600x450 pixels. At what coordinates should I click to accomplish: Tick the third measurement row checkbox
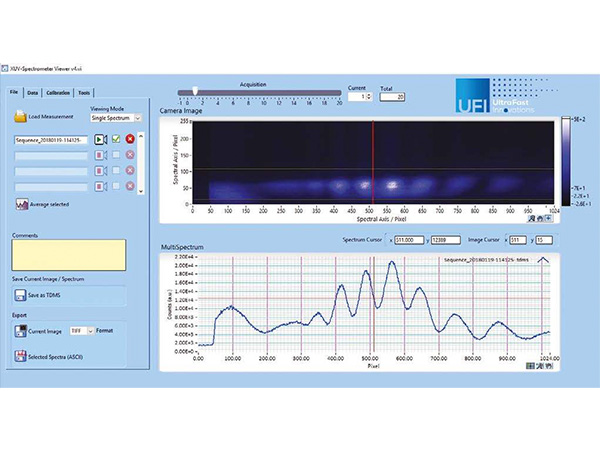coord(116,171)
